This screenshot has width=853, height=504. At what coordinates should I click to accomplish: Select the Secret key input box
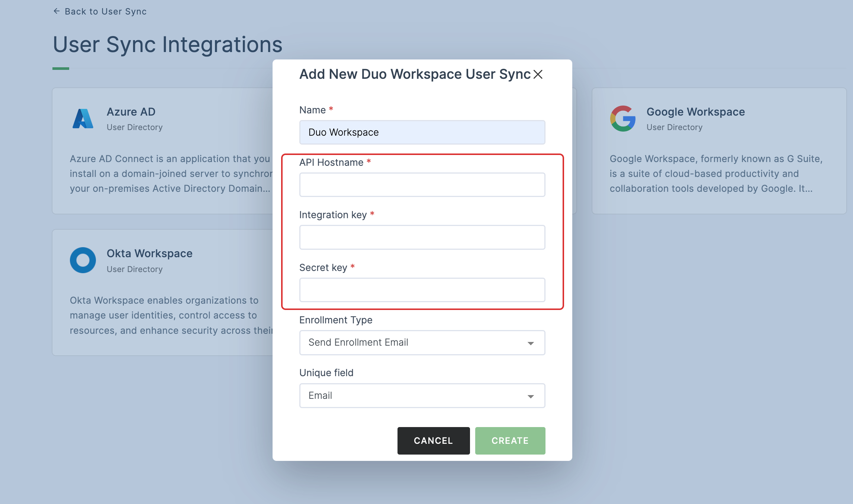point(422,290)
